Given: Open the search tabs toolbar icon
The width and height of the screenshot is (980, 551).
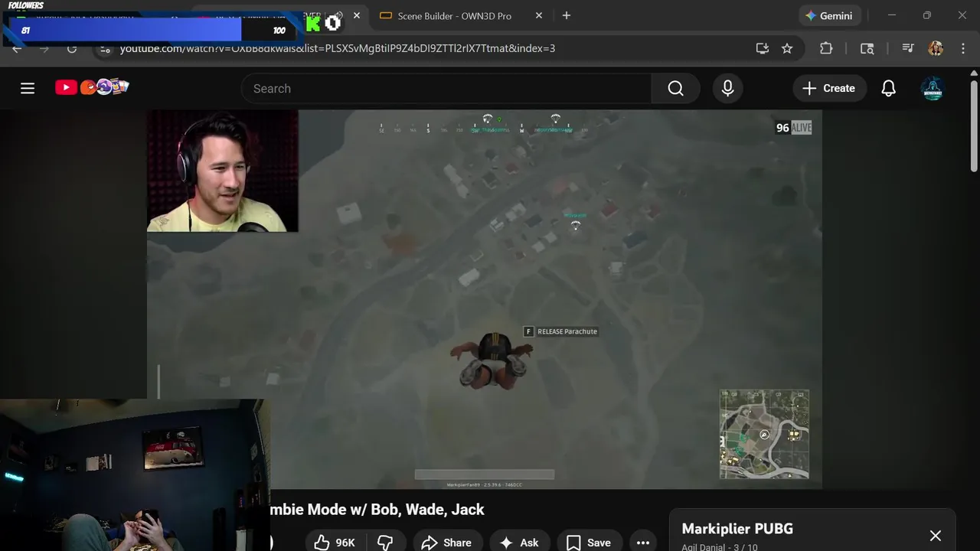Looking at the screenshot, I should (x=867, y=48).
